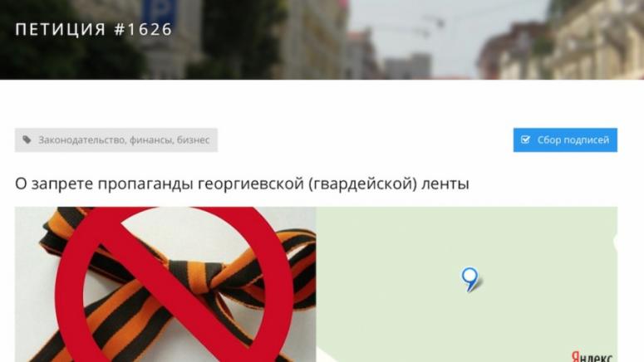Select the blue map pin marker

[x=469, y=279]
